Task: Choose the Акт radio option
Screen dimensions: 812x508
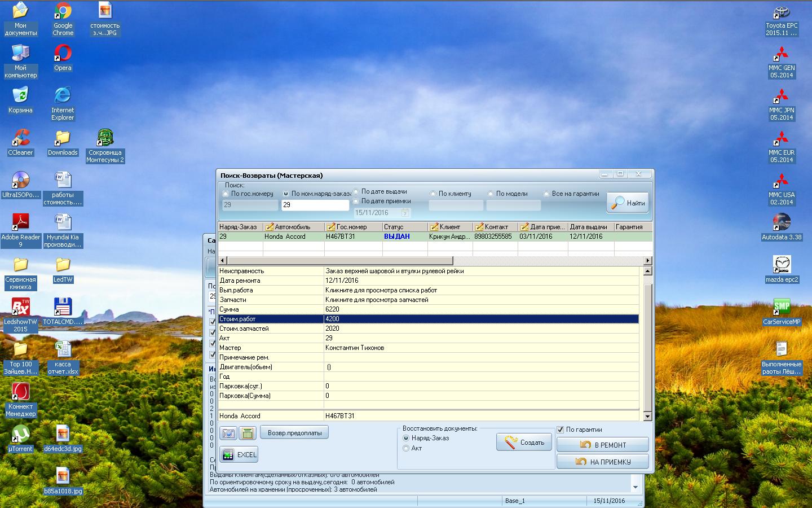Action: 406,448
